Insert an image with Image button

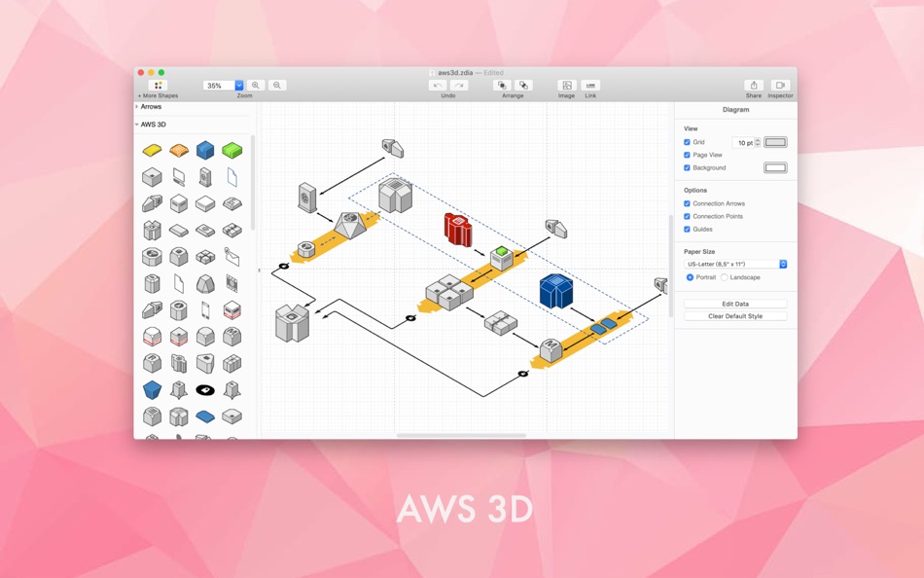click(x=567, y=86)
